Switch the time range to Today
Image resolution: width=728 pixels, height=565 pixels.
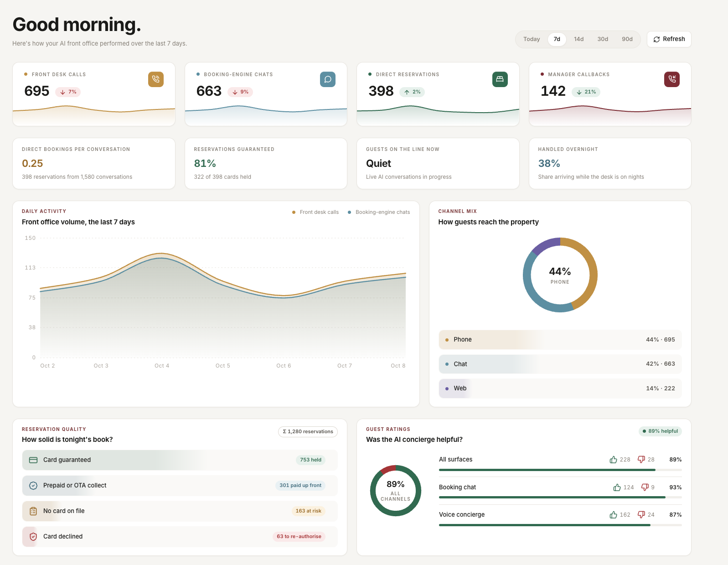532,39
